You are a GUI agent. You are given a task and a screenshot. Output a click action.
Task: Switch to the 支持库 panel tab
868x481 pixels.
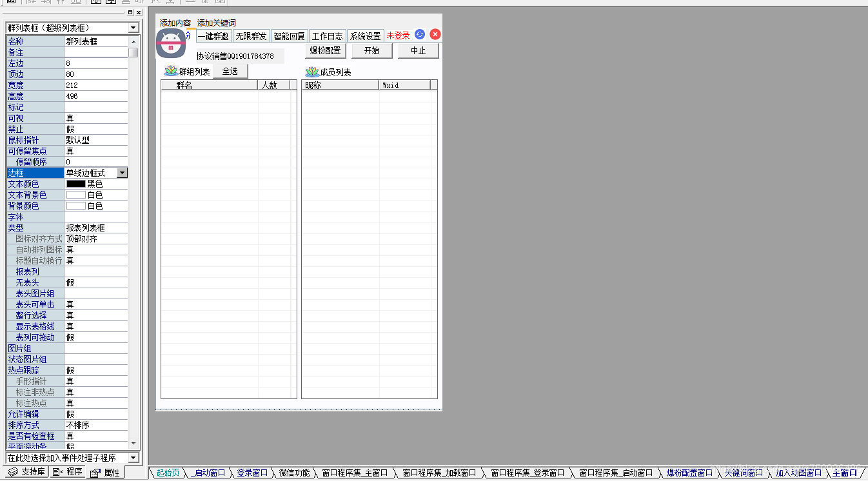tap(26, 472)
